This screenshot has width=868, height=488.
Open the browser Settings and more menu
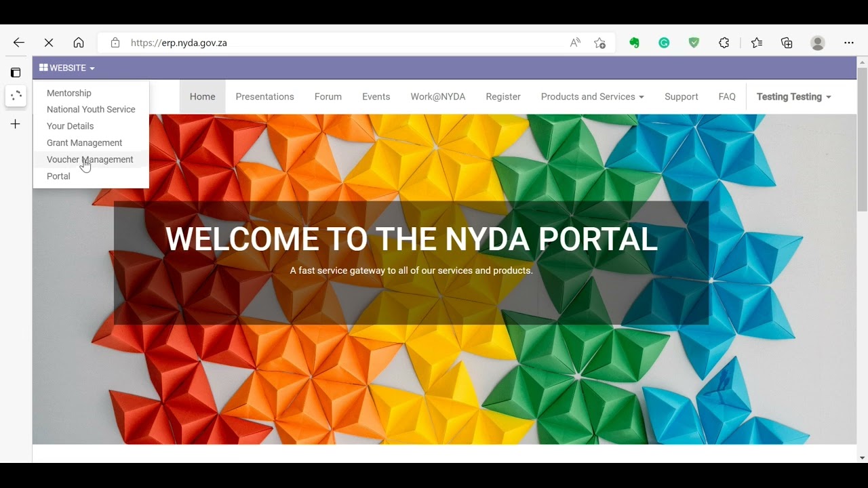point(849,43)
